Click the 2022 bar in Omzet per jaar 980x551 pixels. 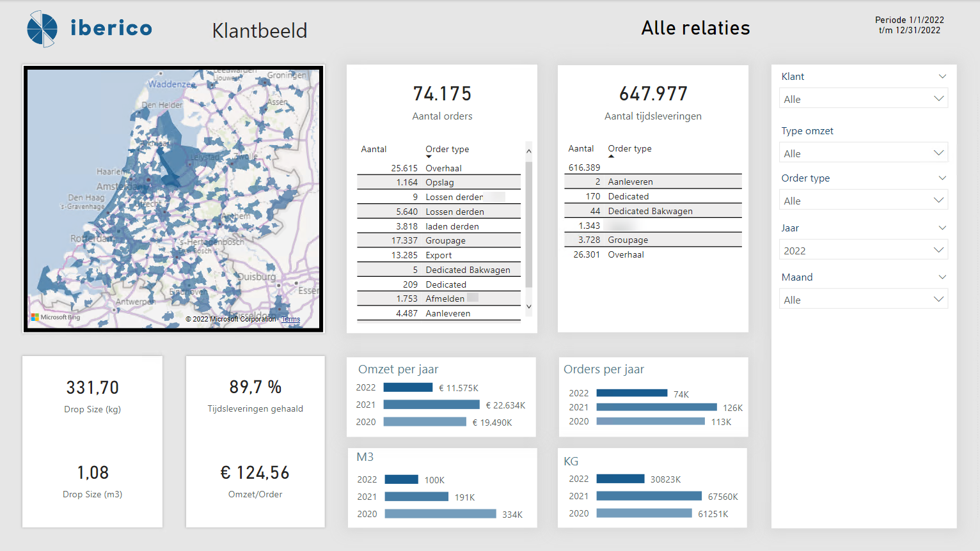coord(408,387)
